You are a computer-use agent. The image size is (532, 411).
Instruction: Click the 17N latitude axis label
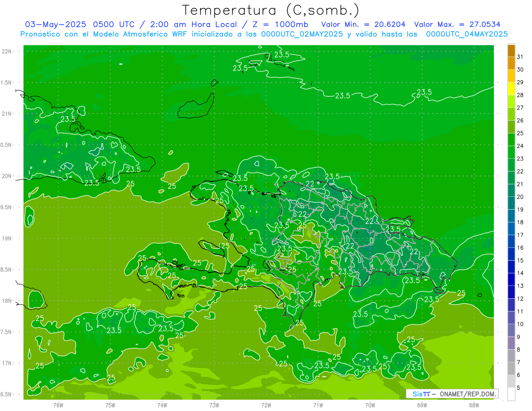[x=7, y=363]
